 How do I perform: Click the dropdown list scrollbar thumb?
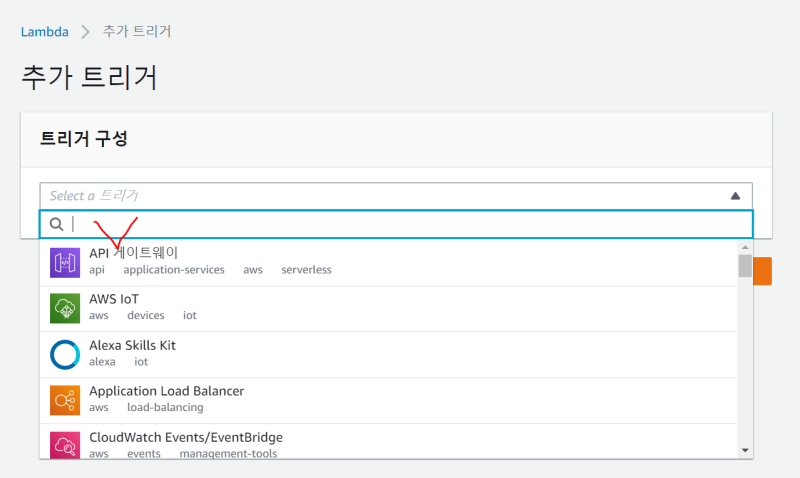coord(745,265)
